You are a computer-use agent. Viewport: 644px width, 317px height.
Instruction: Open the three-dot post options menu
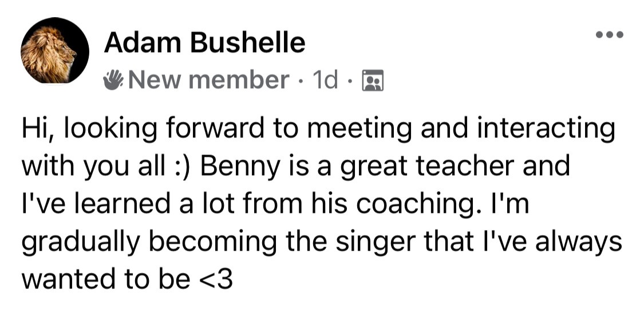610,35
